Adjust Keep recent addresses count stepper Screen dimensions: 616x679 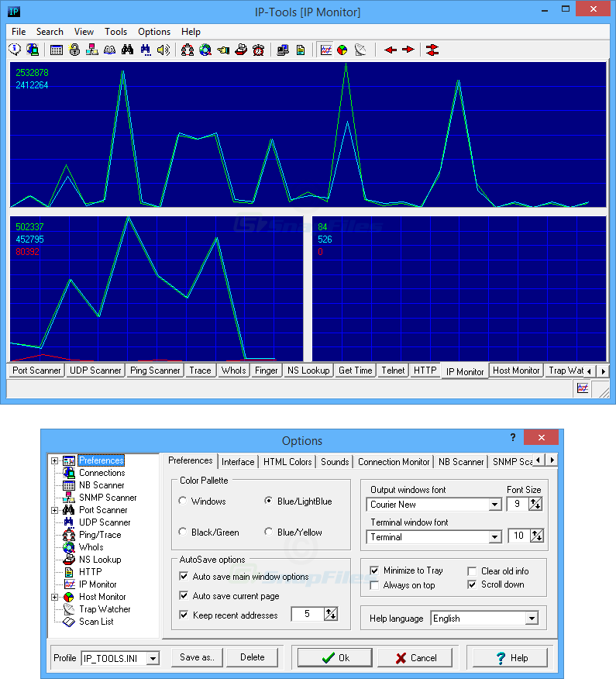[331, 614]
